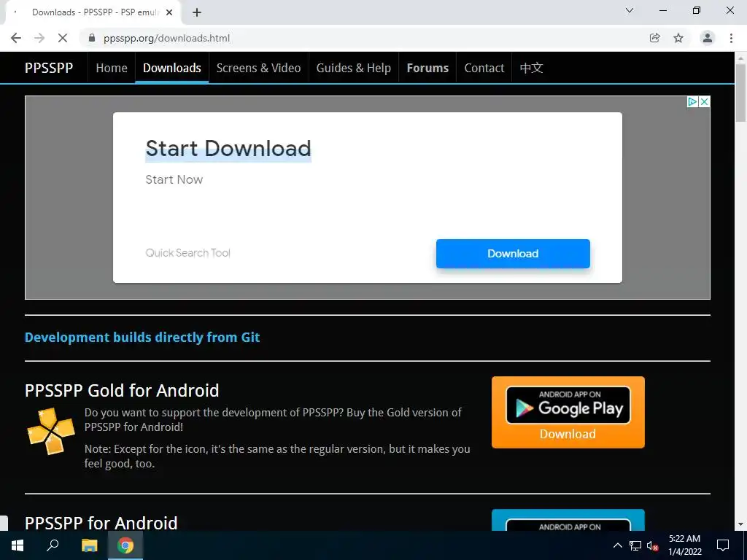
Task: Close the ad with its X icon
Action: click(x=704, y=101)
